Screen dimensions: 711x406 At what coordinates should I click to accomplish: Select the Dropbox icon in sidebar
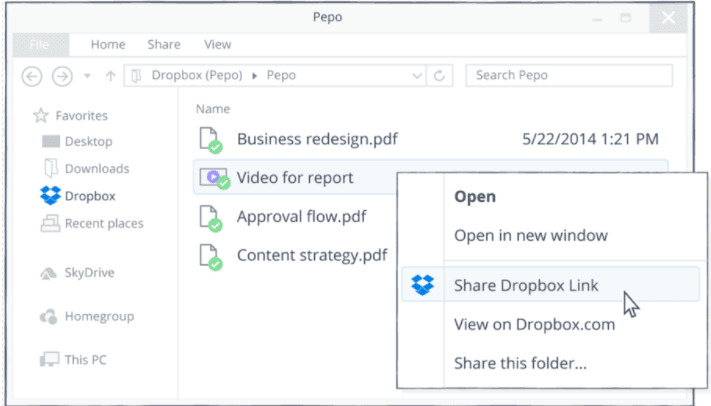coord(50,196)
